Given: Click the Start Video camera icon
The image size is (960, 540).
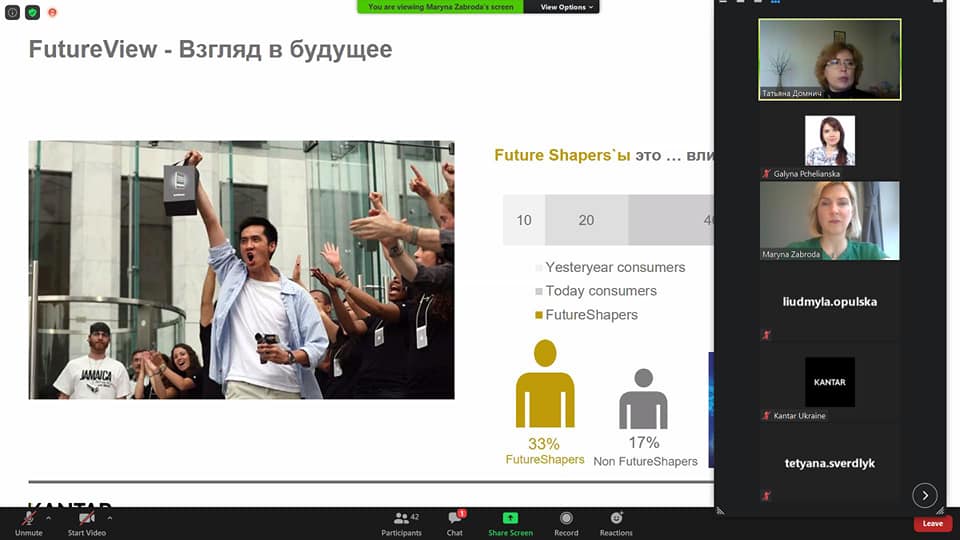Looking at the screenshot, I should 89,518.
